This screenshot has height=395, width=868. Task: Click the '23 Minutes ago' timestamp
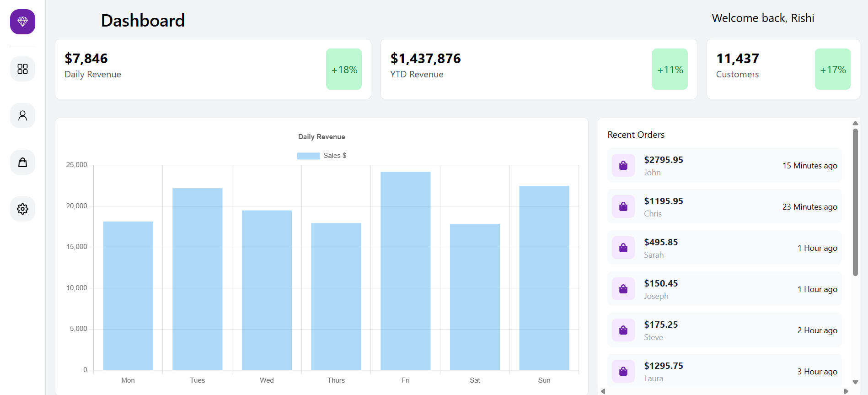[810, 207]
